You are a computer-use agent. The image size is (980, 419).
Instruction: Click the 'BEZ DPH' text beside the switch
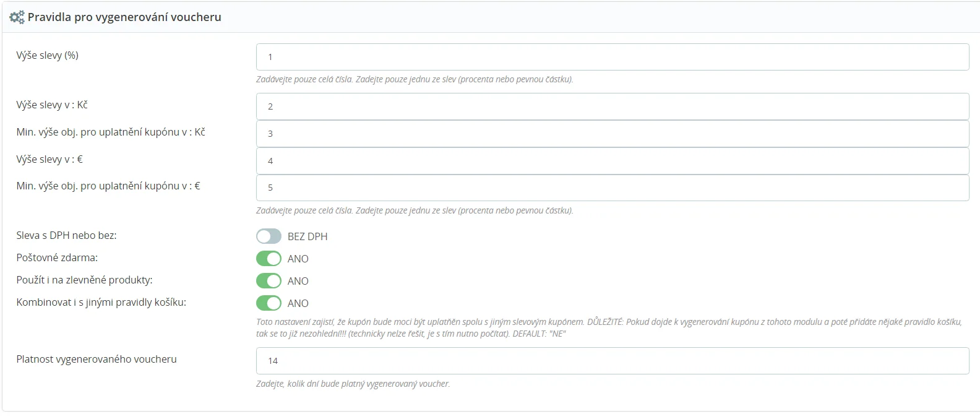307,236
